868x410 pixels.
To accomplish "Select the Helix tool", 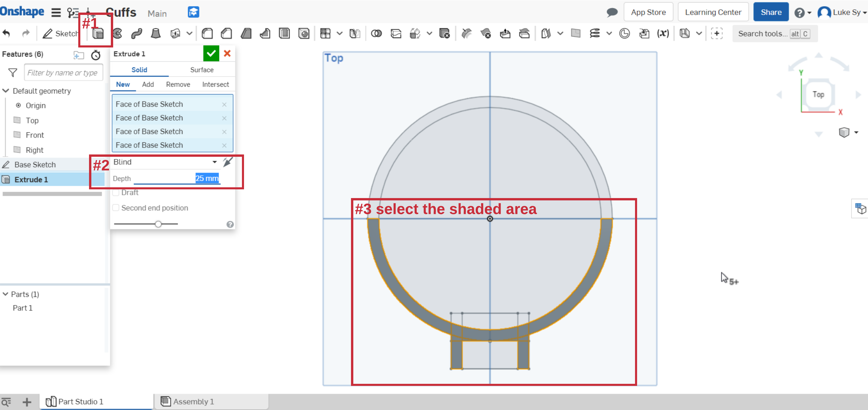I will tap(595, 33).
